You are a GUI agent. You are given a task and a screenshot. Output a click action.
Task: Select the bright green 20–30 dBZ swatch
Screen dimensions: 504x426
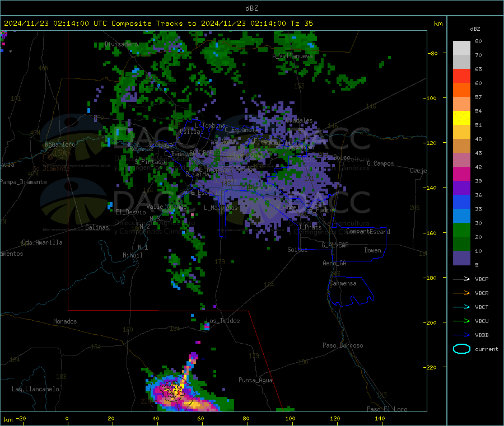click(x=461, y=230)
